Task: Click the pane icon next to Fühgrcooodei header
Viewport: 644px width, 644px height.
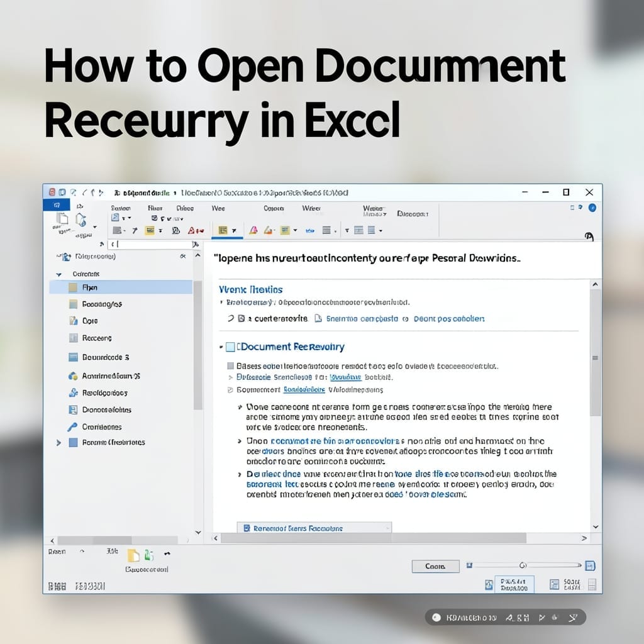Action: click(66, 257)
